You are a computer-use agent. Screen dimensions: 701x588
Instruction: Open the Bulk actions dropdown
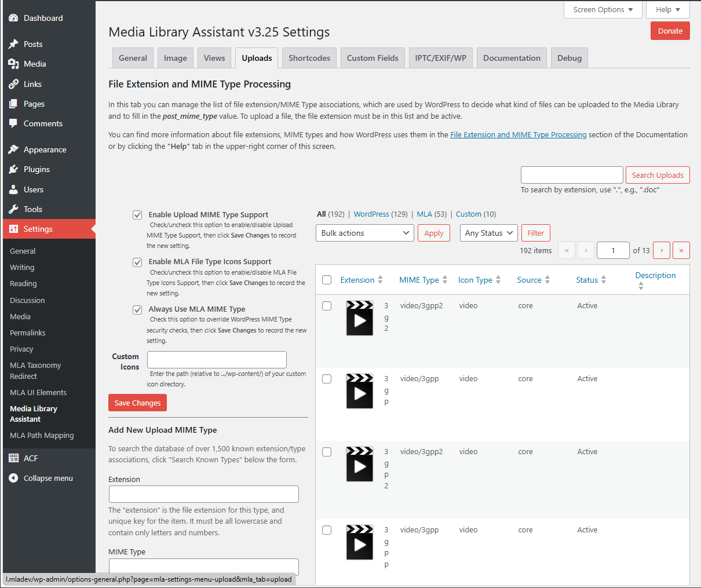[364, 233]
